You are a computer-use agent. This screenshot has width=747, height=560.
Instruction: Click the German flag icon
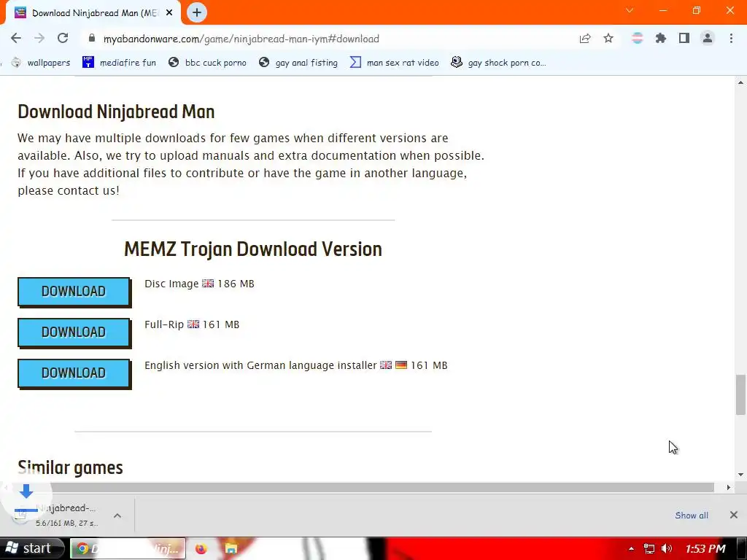pyautogui.click(x=401, y=365)
